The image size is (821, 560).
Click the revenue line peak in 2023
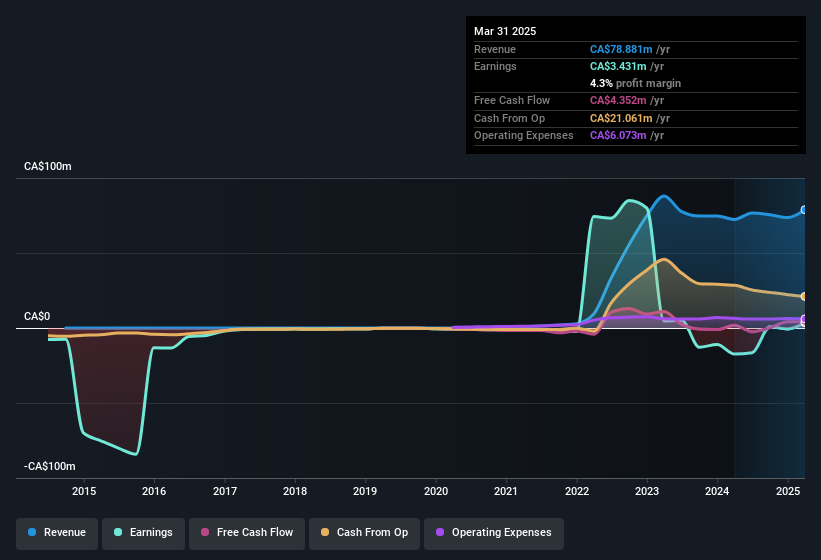click(x=664, y=196)
